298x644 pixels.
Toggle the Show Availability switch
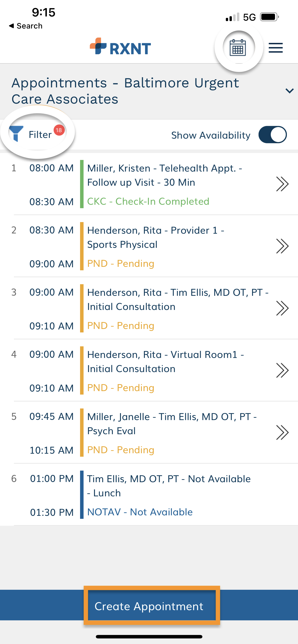[x=272, y=135]
